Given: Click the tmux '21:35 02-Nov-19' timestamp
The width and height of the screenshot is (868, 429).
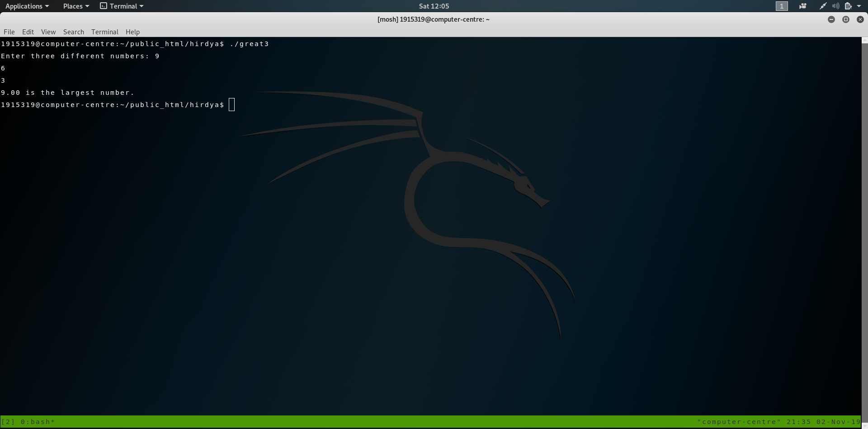Looking at the screenshot, I should (x=823, y=422).
